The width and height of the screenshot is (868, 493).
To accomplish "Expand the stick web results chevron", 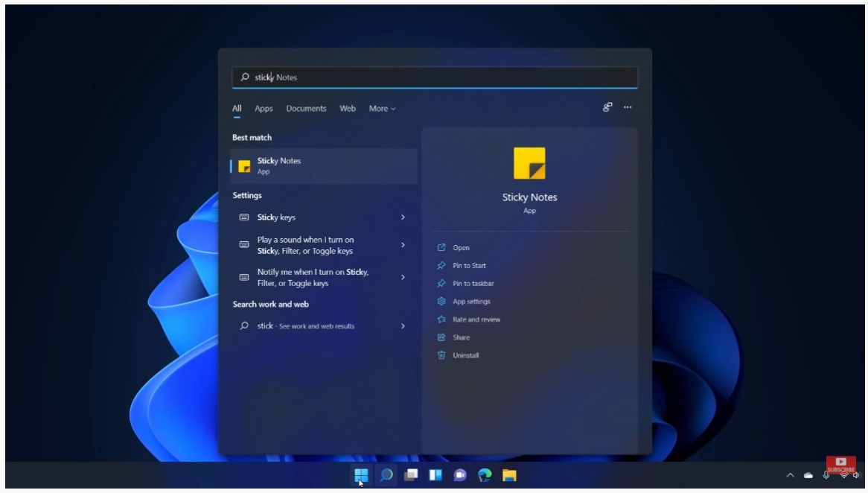I will point(402,325).
